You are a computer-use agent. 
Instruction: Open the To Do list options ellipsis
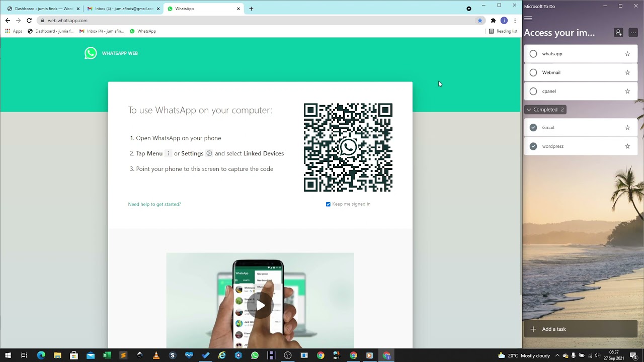[633, 33]
